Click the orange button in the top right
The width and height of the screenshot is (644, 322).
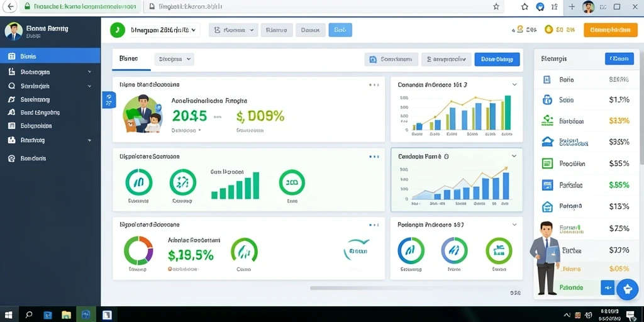(610, 30)
